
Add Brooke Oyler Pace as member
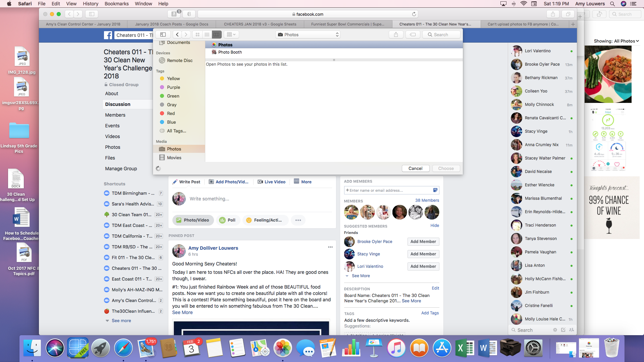click(423, 242)
